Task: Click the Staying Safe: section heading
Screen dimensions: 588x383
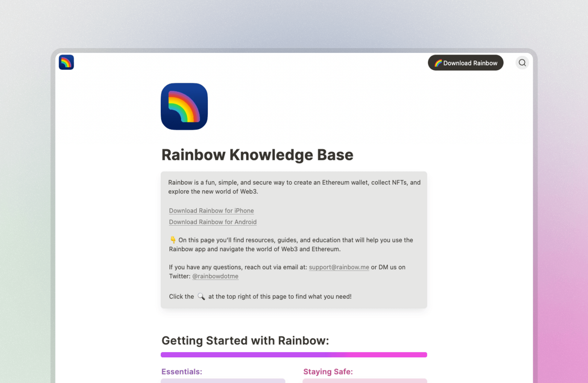Action: coord(328,371)
